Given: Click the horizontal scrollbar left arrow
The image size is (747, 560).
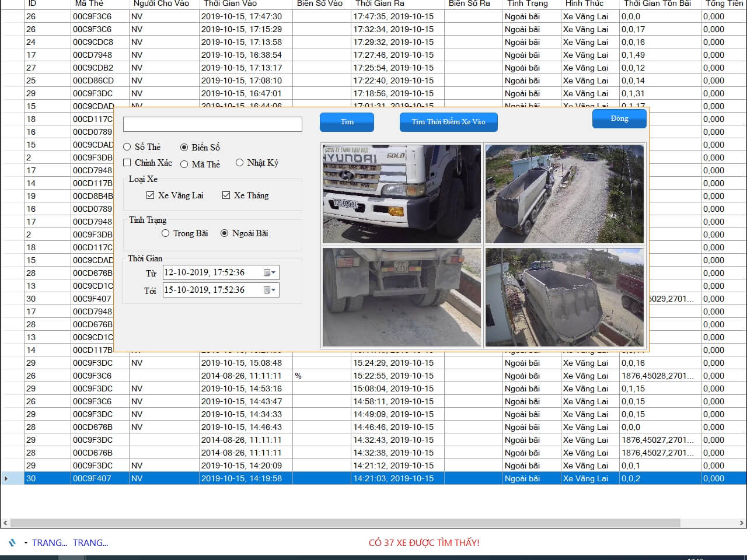Looking at the screenshot, I should pos(5,523).
